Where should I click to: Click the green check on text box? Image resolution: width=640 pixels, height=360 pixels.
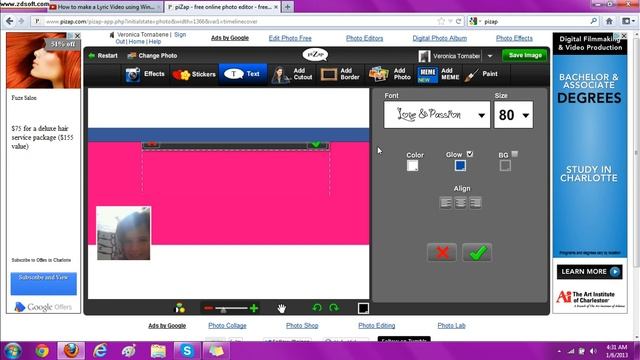(x=316, y=144)
